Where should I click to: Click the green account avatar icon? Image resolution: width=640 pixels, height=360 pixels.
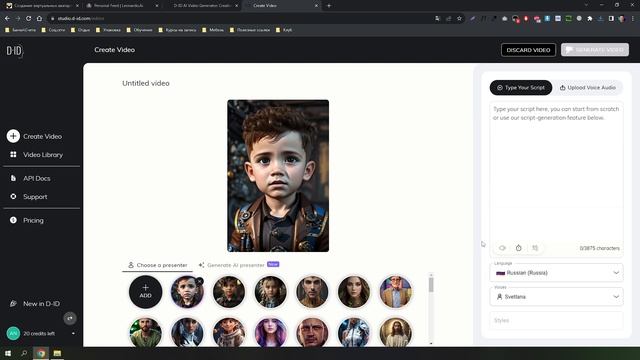tap(13, 333)
